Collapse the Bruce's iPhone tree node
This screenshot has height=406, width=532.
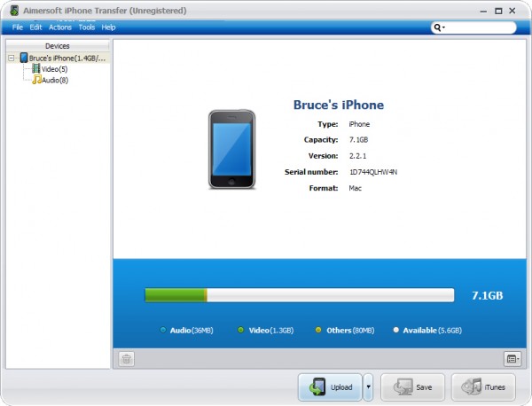(x=12, y=58)
